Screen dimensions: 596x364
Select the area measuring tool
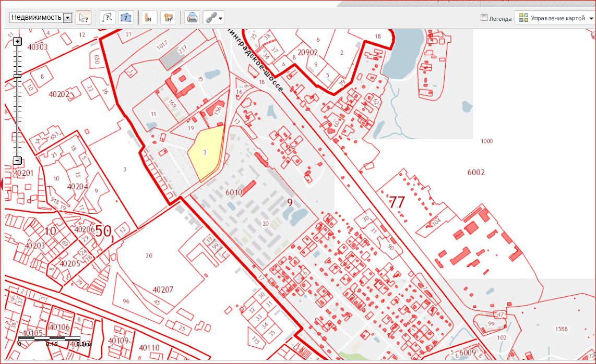[168, 18]
